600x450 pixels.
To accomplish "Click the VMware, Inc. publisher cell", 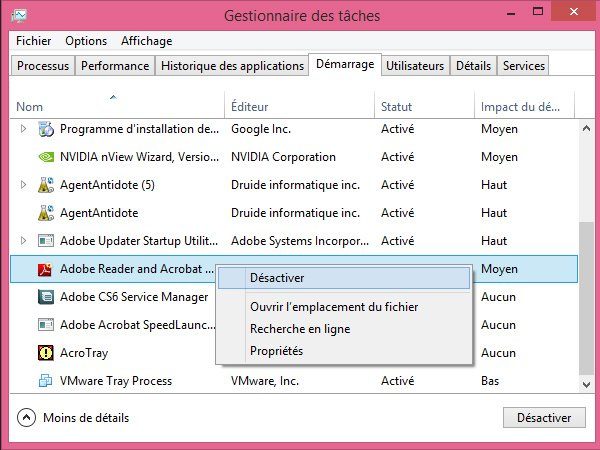I will (265, 381).
